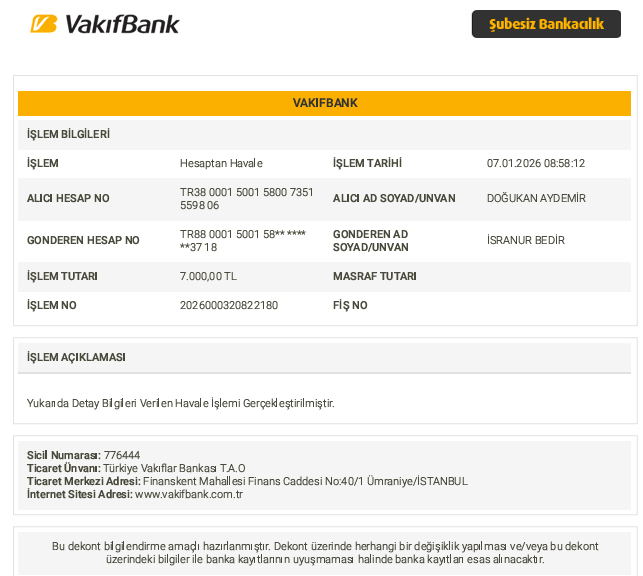Click the FİŞ NO label
This screenshot has width=643, height=576.
click(x=350, y=305)
